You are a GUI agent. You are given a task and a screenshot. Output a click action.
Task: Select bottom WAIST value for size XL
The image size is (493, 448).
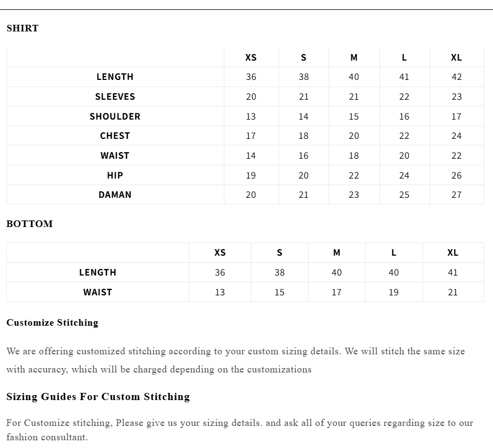[453, 292]
